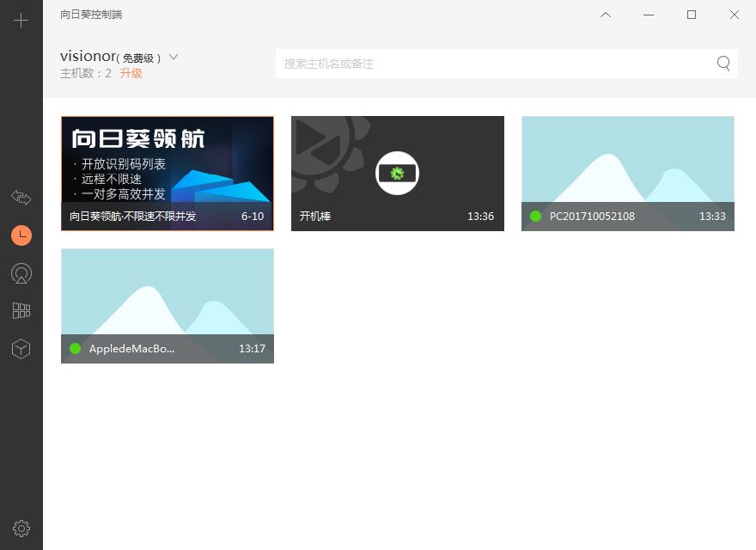Maximize the 向日葵控制端 window
Viewport: 756px width, 550px height.
(x=692, y=15)
